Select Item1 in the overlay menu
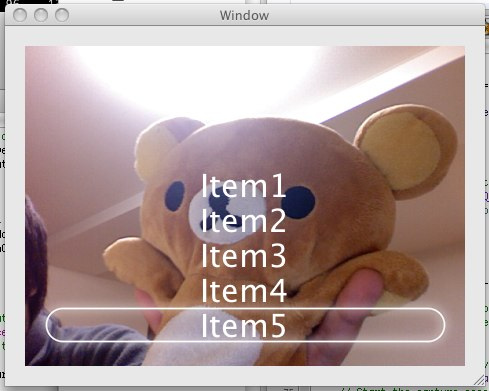 coord(244,186)
